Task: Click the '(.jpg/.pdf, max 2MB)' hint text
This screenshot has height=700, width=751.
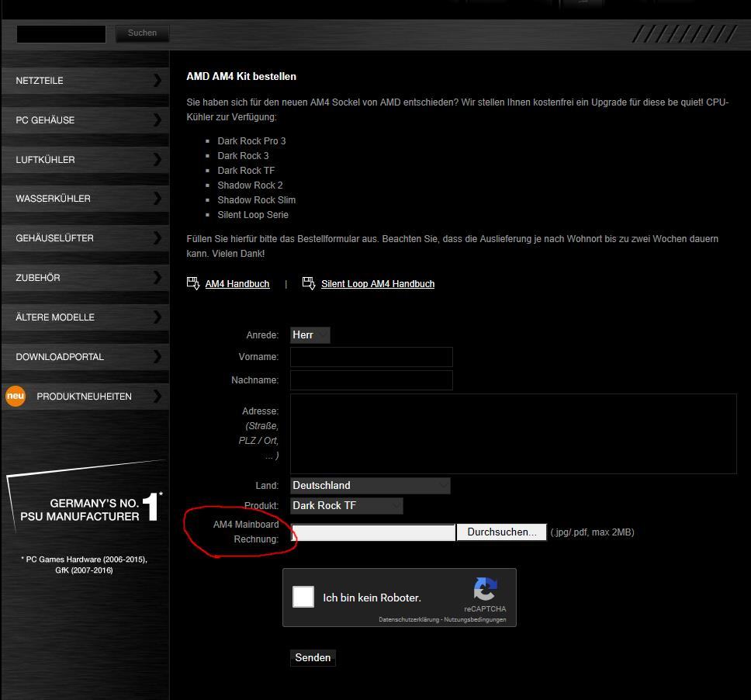Action: coord(592,532)
